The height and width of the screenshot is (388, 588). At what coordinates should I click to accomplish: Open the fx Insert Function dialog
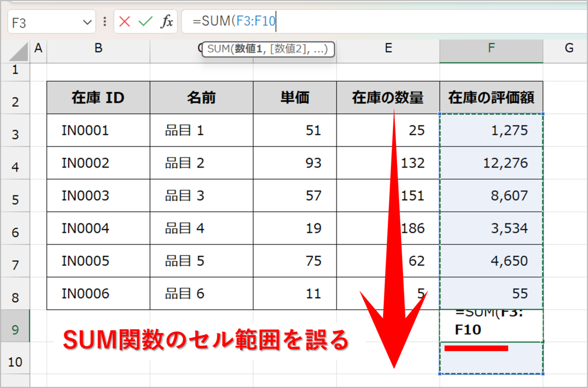click(166, 22)
